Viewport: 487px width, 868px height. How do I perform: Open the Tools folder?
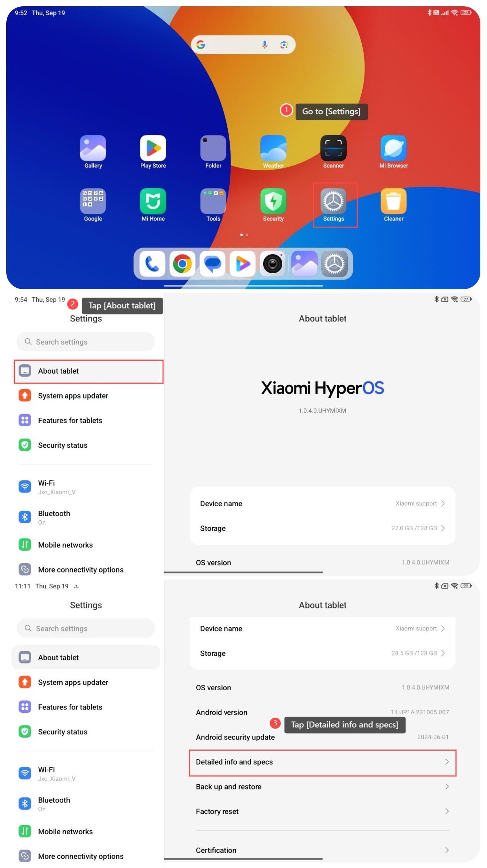pyautogui.click(x=213, y=201)
